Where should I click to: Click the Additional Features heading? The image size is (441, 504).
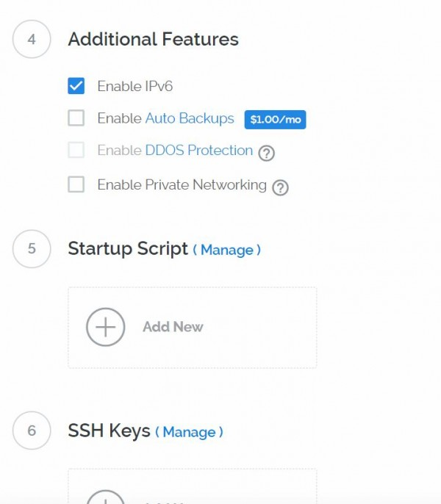pyautogui.click(x=154, y=39)
